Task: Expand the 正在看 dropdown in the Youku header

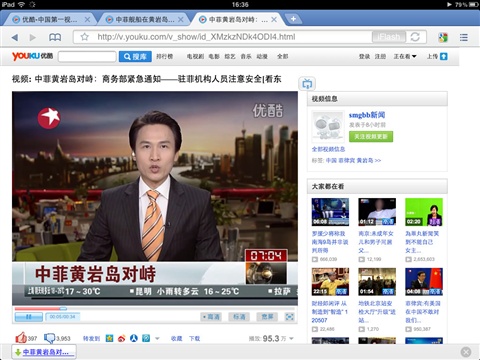Action: point(405,56)
